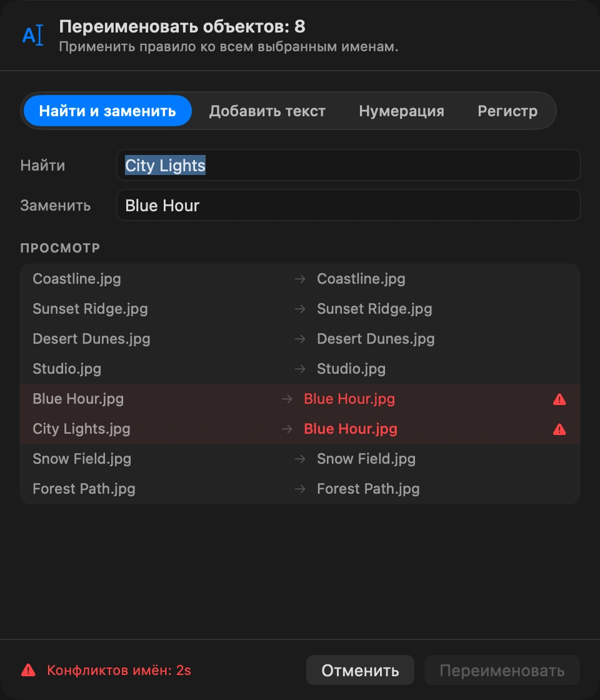Switch to the Добавить текст tab
Image resolution: width=600 pixels, height=700 pixels.
267,111
